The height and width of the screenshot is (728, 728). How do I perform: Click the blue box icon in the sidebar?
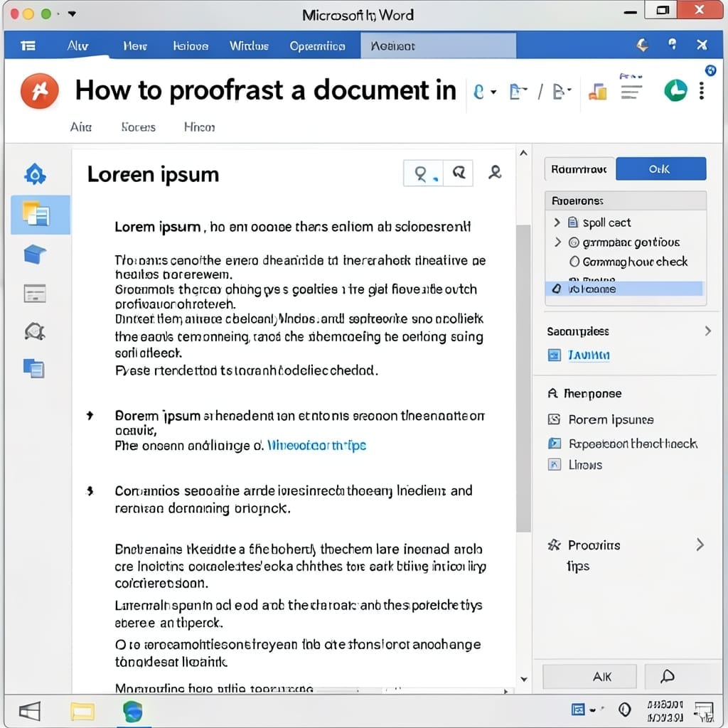click(35, 255)
